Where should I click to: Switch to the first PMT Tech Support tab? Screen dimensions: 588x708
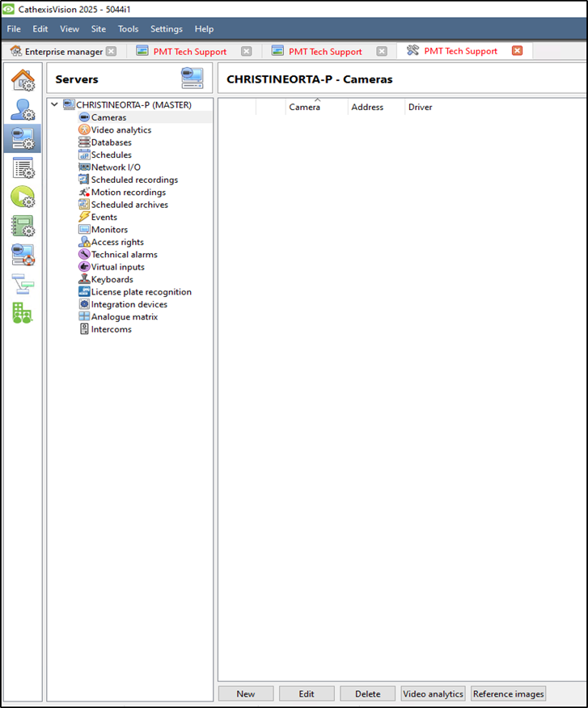[x=190, y=52]
